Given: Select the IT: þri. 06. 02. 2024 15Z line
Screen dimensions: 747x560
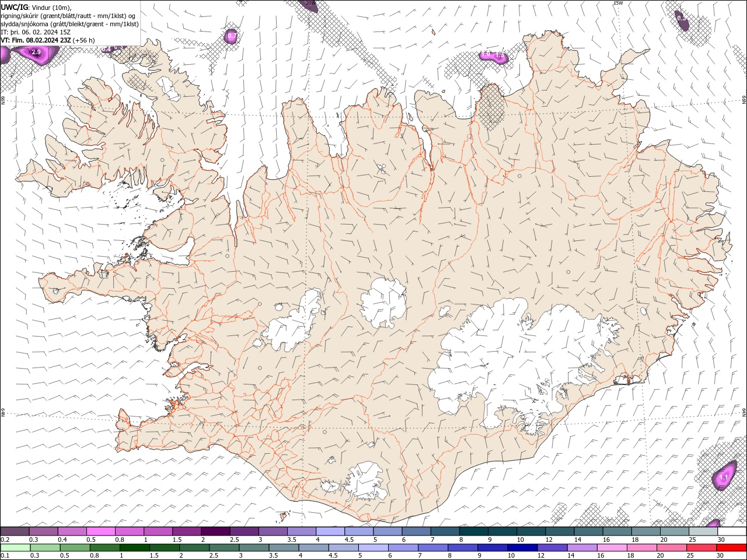Looking at the screenshot, I should coord(36,32).
